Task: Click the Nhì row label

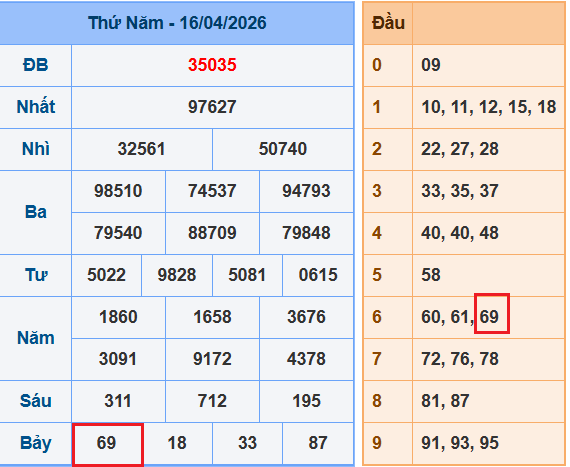Action: 36,149
